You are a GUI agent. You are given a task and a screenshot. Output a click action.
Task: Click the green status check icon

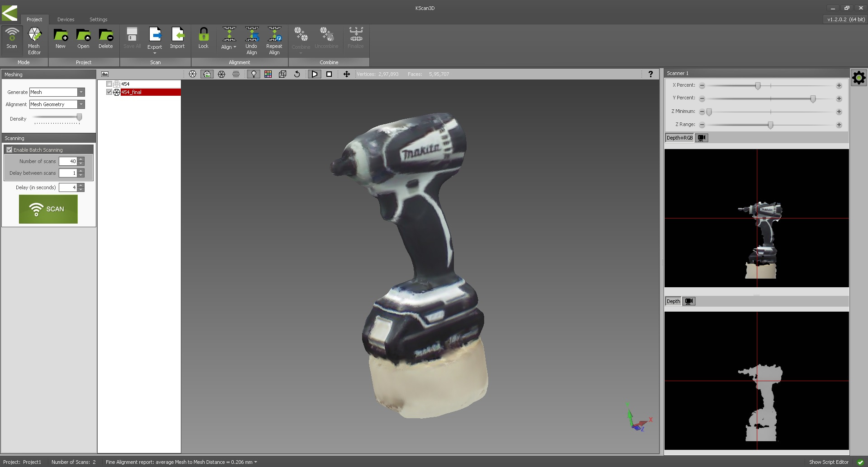pyautogui.click(x=860, y=462)
